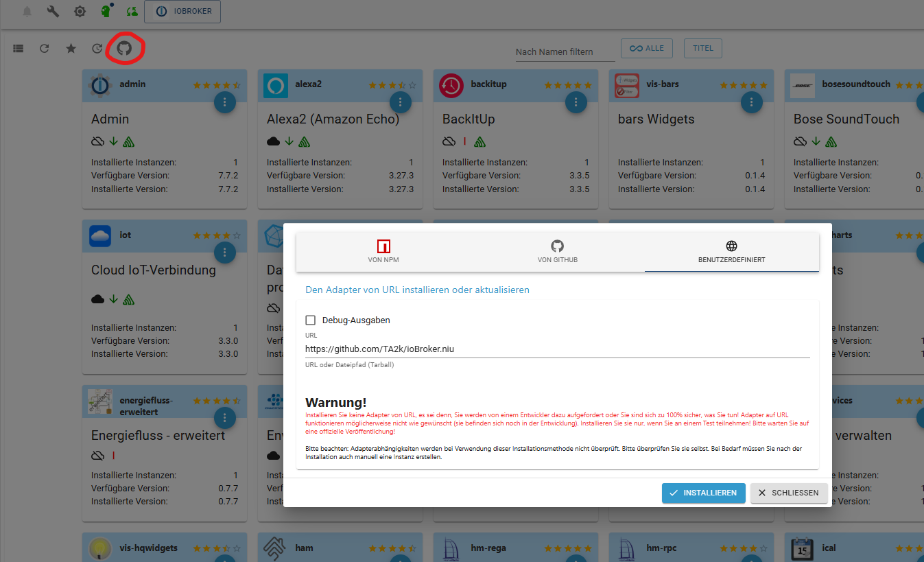Click the star rating on backitup card
Image resolution: width=924 pixels, height=562 pixels.
tap(568, 85)
